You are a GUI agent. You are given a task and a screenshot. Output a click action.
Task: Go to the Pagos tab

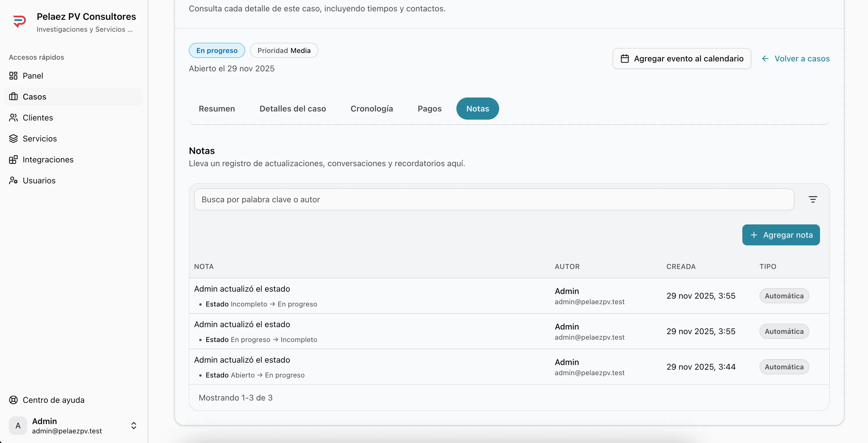coord(429,109)
